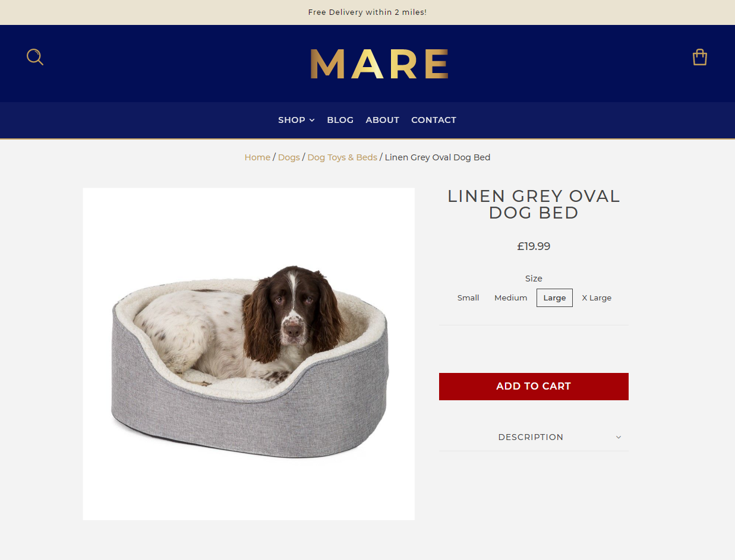Image resolution: width=735 pixels, height=560 pixels.
Task: Click the chevron beside SHOP
Action: tap(312, 121)
